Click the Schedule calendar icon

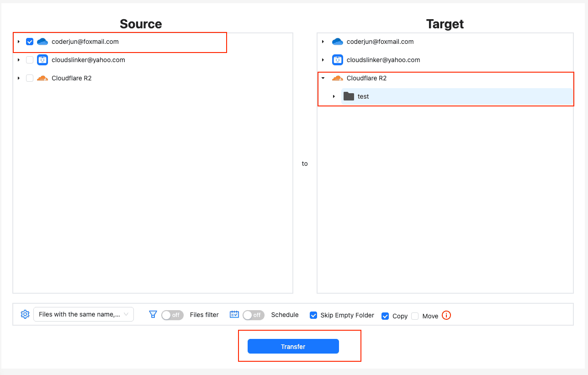pos(234,314)
